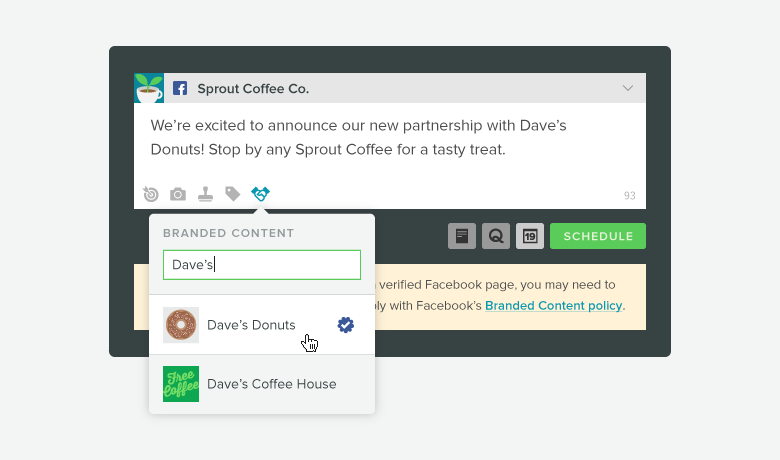Click the save as draft icon button
780x460 pixels.
462,236
